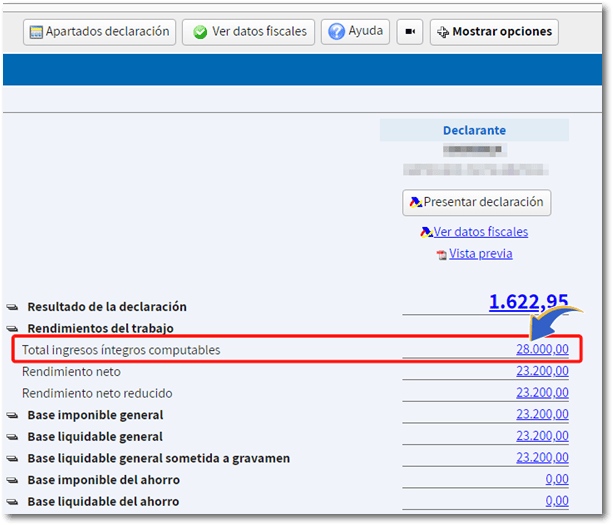Click the Ver datos fiscales toolbar button
613x525 pixels.
pos(248,32)
